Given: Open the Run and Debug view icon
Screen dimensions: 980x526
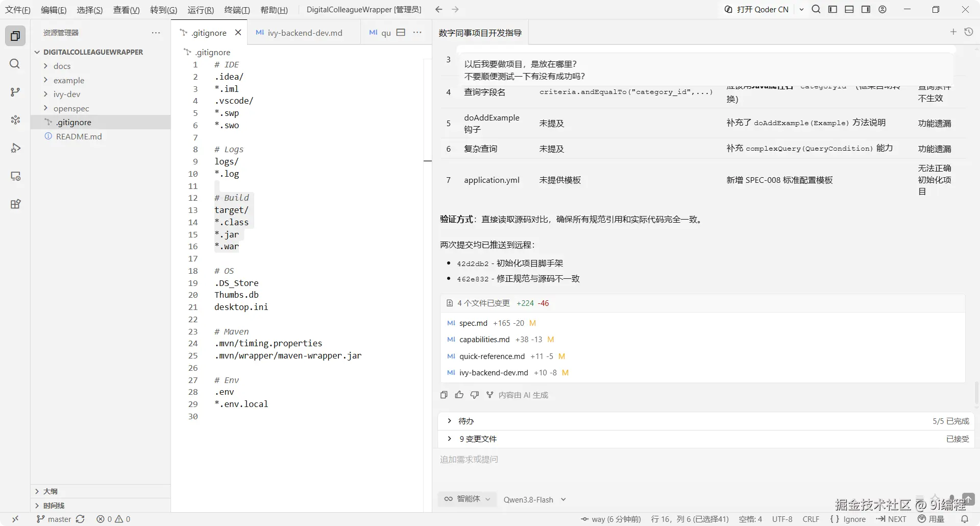Looking at the screenshot, I should [x=15, y=148].
